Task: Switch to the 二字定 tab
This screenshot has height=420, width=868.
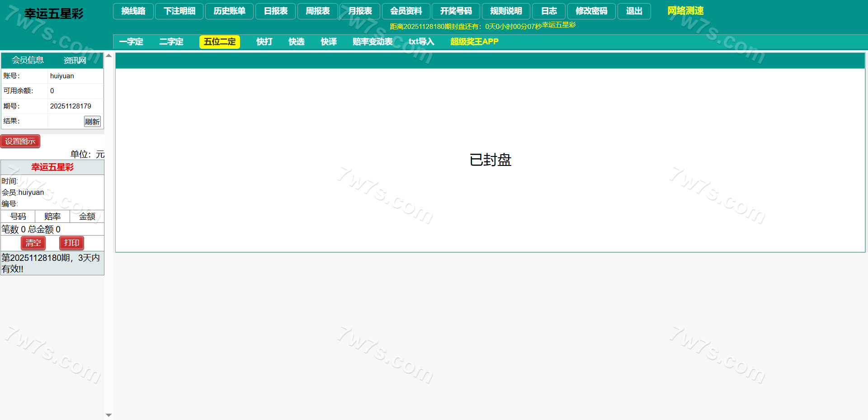Action: 171,42
